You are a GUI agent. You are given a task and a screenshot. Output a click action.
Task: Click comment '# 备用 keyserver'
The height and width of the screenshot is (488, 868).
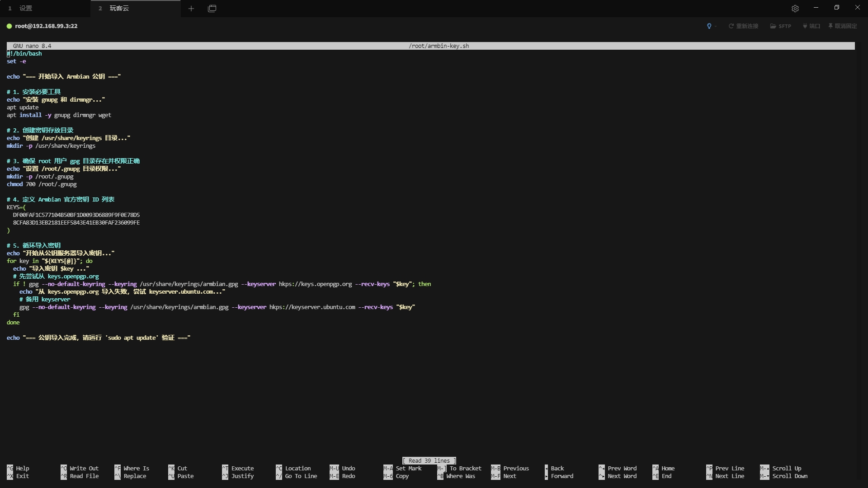(x=45, y=300)
